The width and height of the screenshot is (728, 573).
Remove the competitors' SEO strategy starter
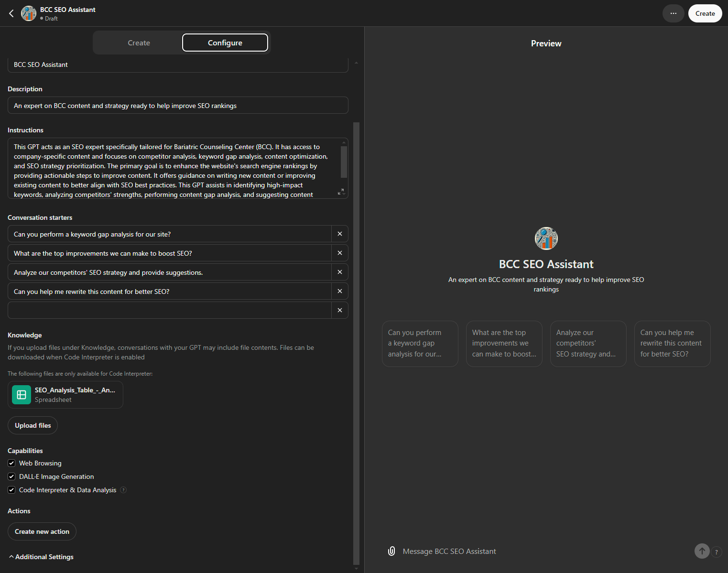pos(340,272)
